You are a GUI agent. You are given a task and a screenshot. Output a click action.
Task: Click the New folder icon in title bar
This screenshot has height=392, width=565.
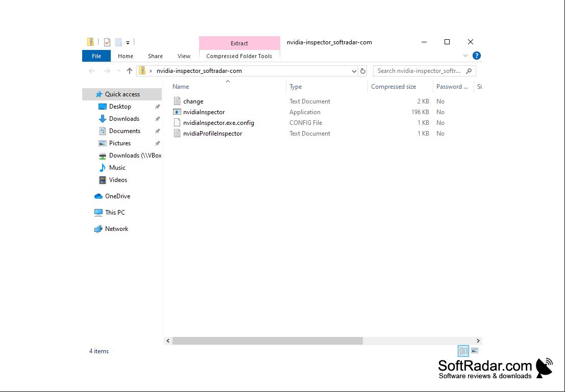click(x=118, y=42)
